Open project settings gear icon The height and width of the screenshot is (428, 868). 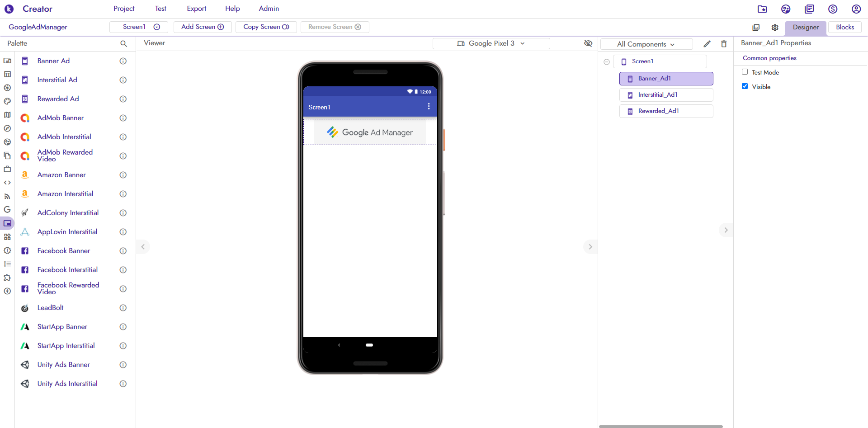click(775, 28)
